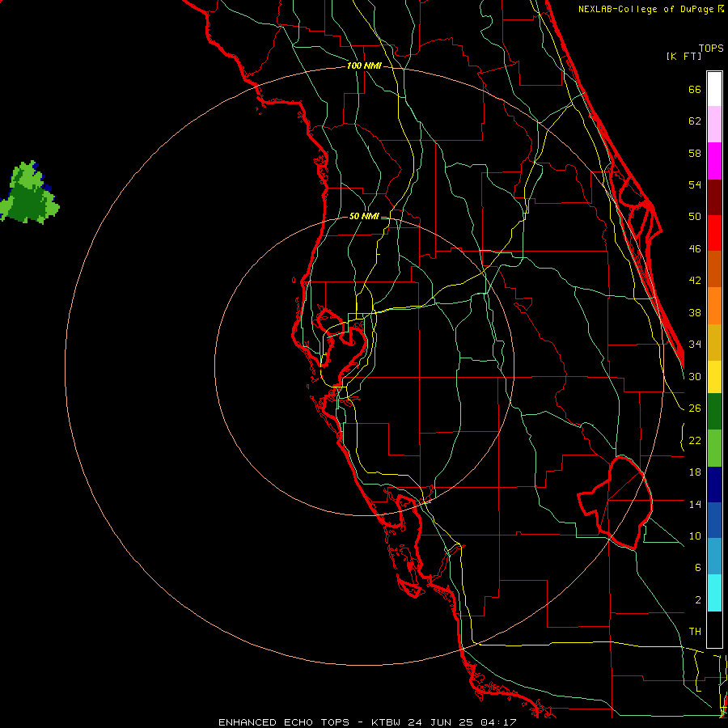Click the "18" legend value
This screenshot has width=728, height=728.
[x=695, y=472]
